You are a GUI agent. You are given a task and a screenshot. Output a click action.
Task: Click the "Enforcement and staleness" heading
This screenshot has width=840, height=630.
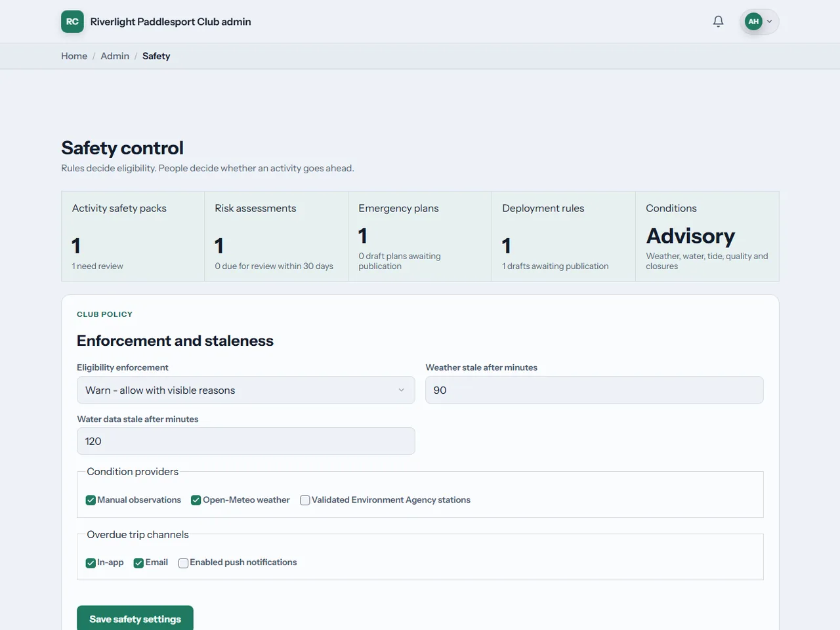point(175,341)
